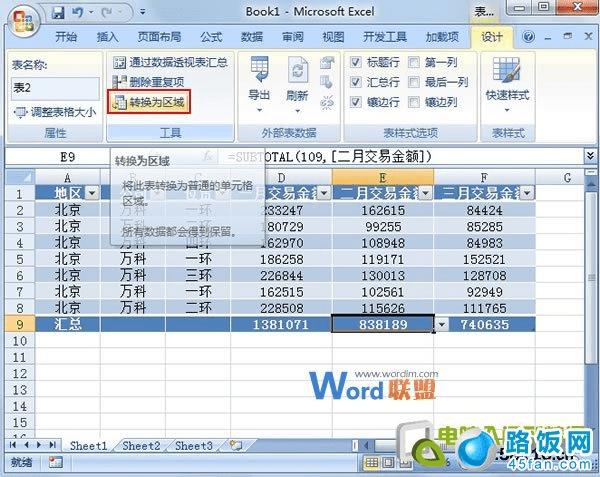
Task: Open filter dropdown in column D header
Action: pyautogui.click(x=324, y=193)
